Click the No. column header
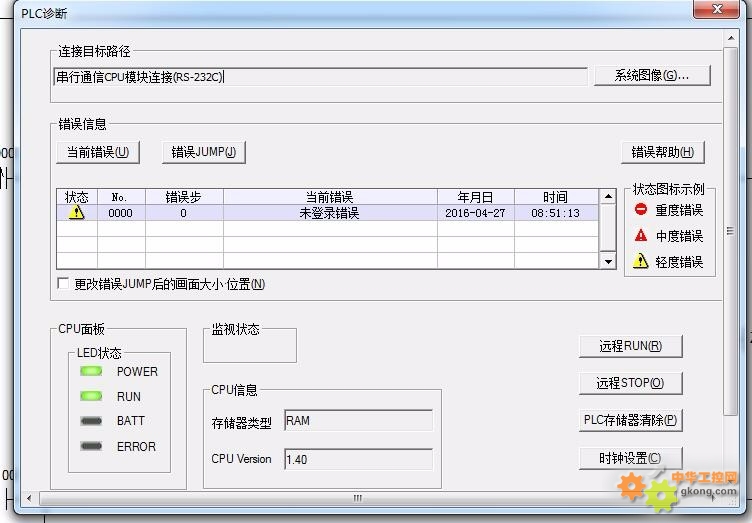The image size is (752, 523). click(x=121, y=197)
